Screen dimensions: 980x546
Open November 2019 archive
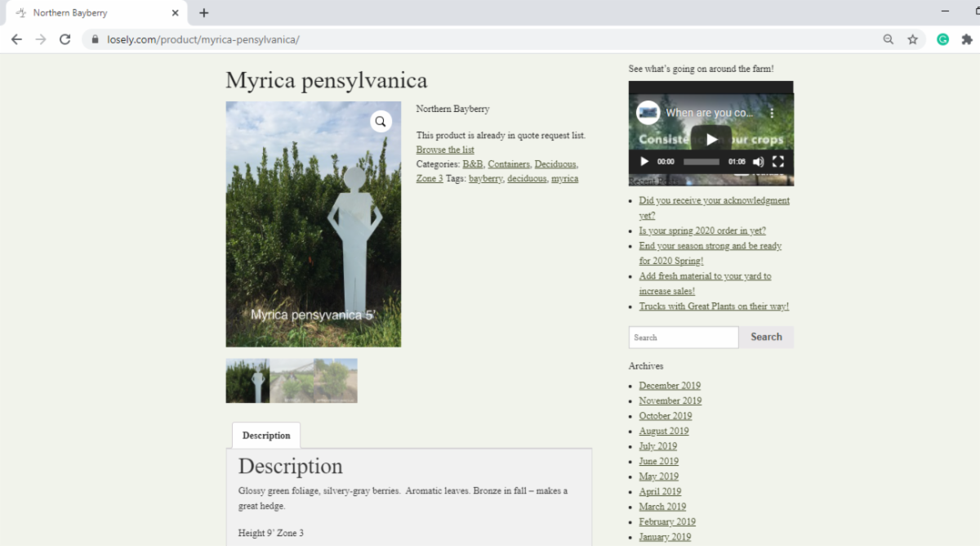(x=670, y=401)
